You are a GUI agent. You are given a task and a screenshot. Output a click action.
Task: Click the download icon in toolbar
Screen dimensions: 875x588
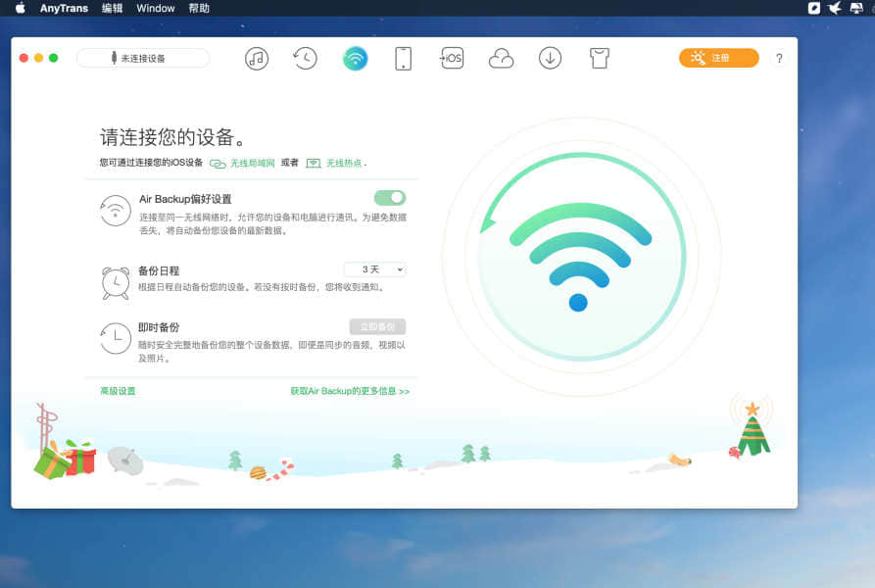pos(550,58)
